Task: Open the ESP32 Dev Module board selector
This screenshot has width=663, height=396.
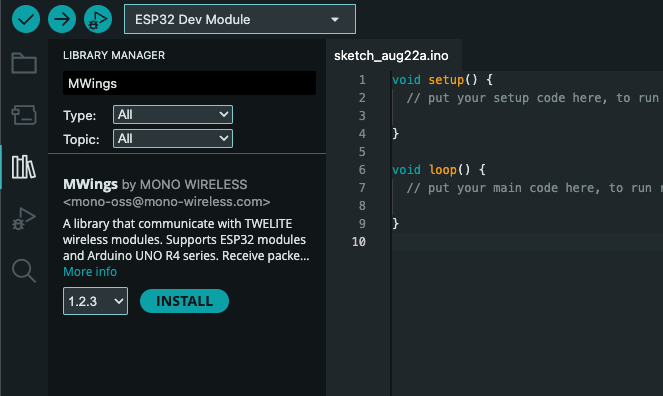Action: (x=240, y=19)
